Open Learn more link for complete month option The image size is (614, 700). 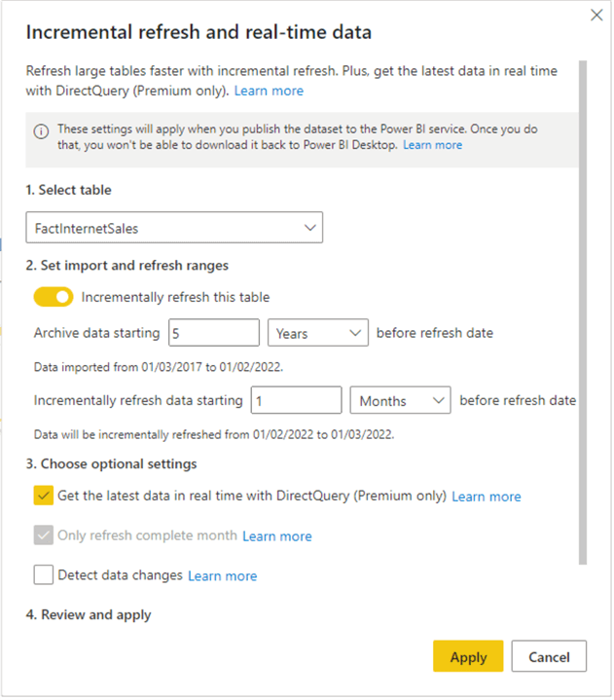click(x=277, y=536)
